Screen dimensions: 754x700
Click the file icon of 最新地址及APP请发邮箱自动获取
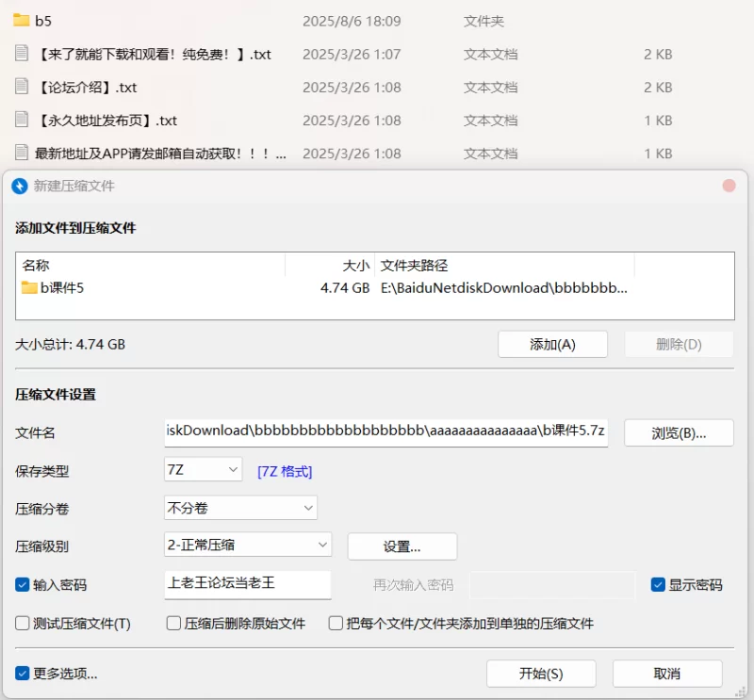[21, 153]
